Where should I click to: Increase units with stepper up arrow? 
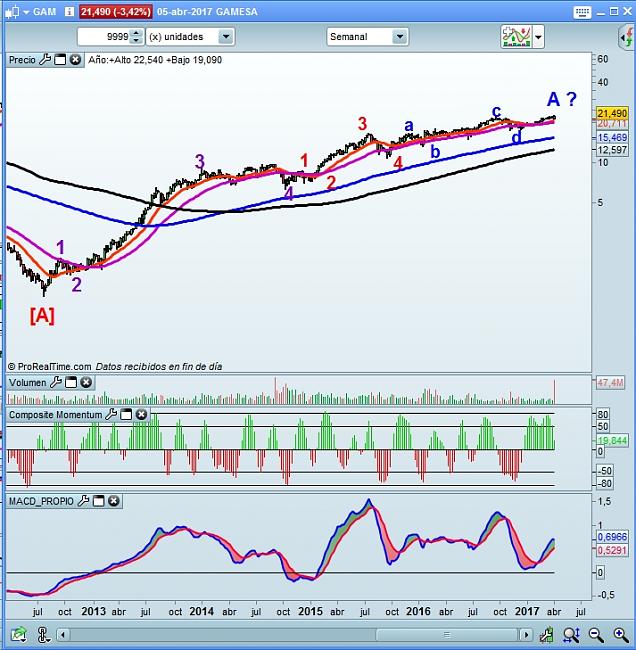pos(136,33)
